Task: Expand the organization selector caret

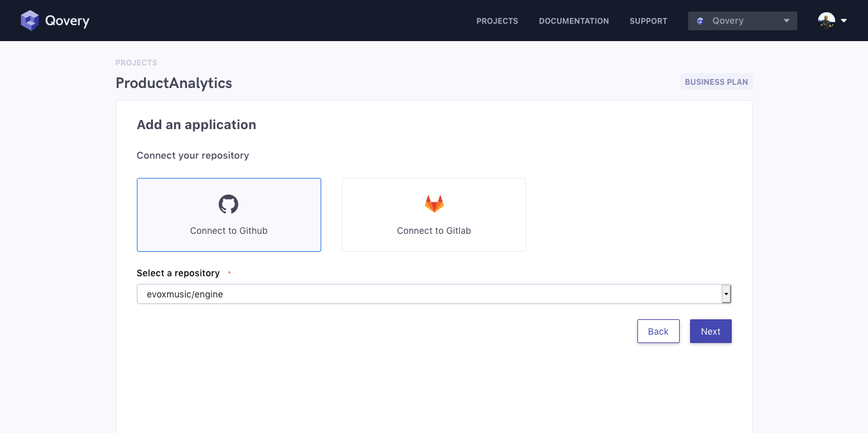Action: (786, 21)
